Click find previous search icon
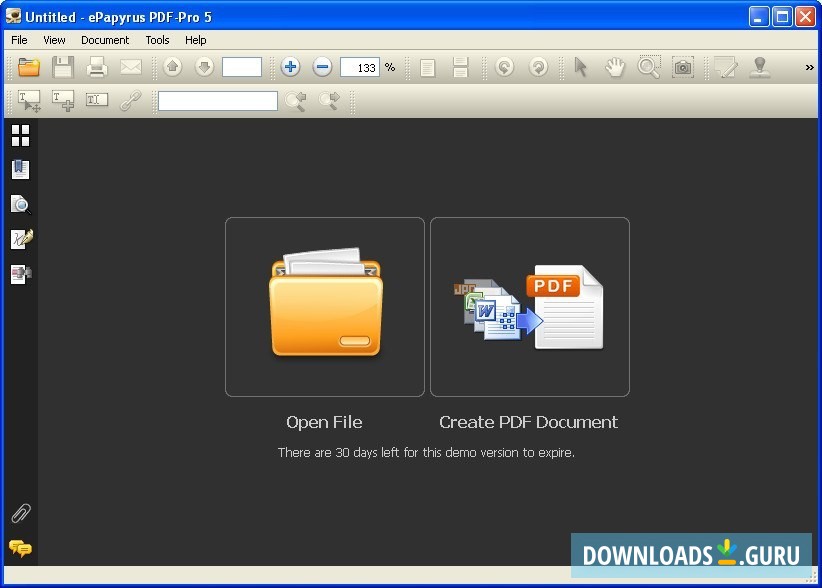The width and height of the screenshot is (822, 588). [x=296, y=101]
